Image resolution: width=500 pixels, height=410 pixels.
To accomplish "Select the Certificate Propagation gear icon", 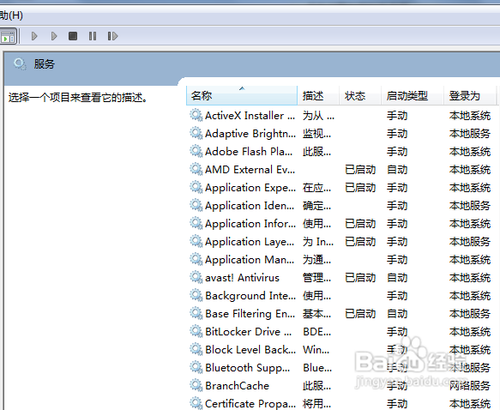I will click(196, 403).
